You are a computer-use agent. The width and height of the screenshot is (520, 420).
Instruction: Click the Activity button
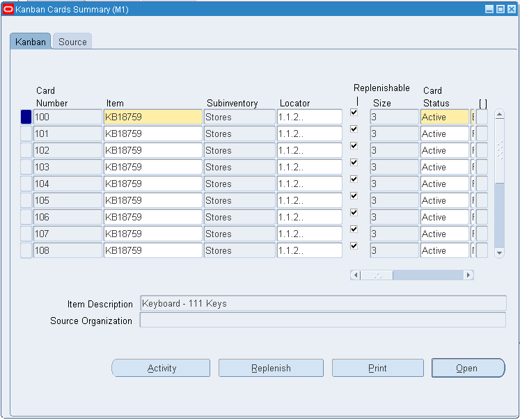[161, 368]
